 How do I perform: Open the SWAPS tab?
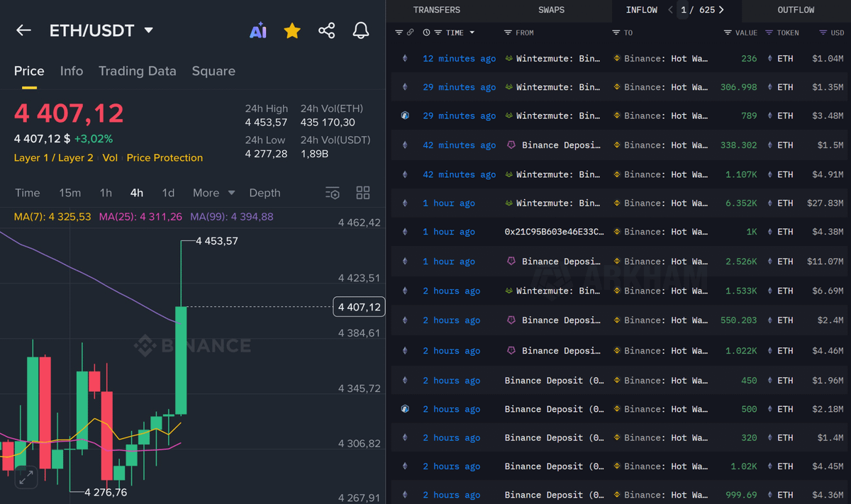pyautogui.click(x=552, y=10)
